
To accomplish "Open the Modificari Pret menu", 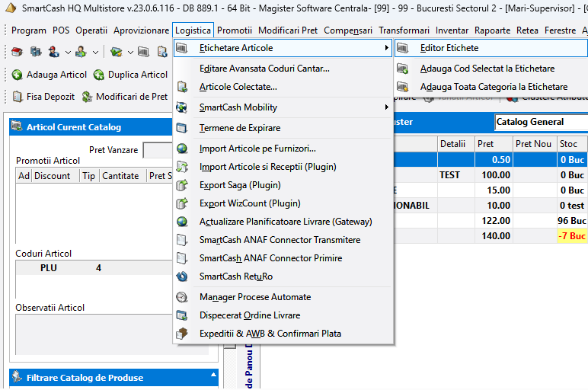I will [x=288, y=30].
